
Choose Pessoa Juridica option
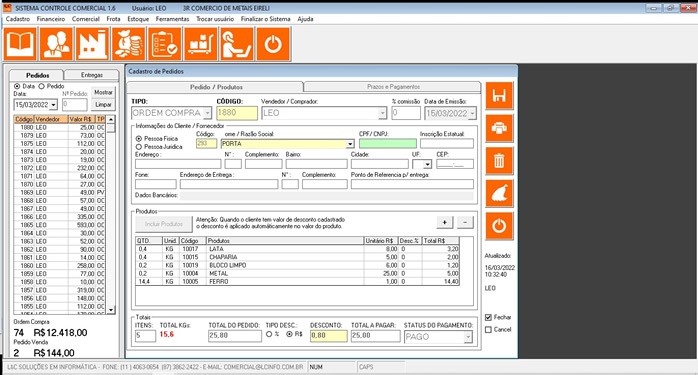pos(138,147)
